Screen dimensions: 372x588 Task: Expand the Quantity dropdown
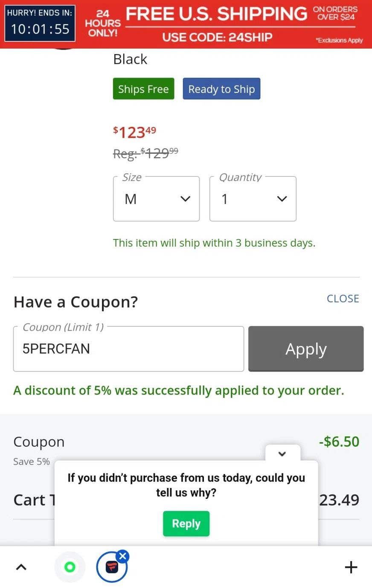coord(253,199)
